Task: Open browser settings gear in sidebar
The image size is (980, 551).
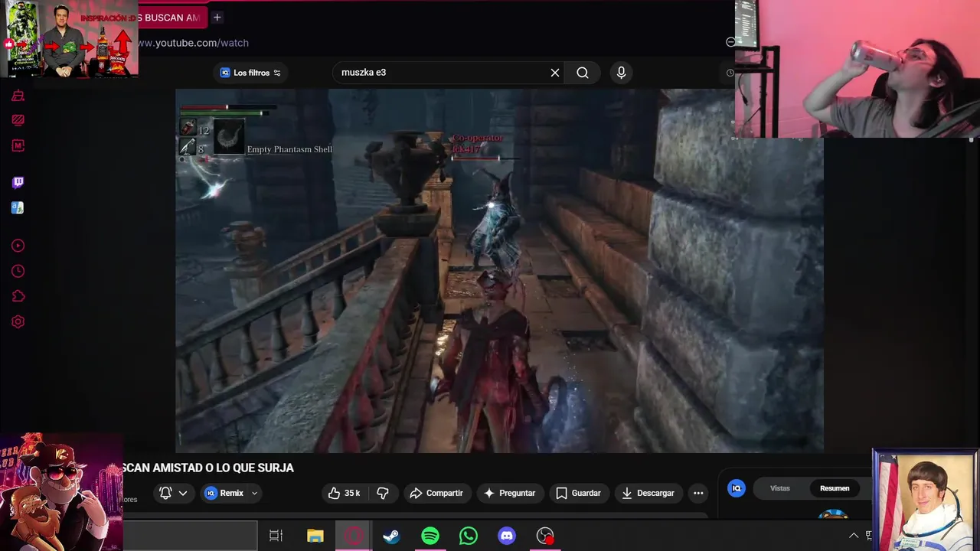Action: pos(18,321)
